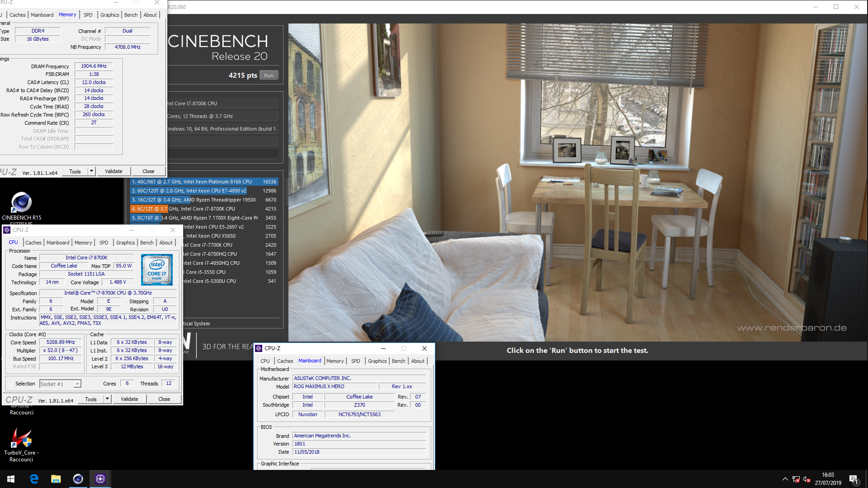This screenshot has width=868, height=488.
Task: Switch to SPD tab in Memory window
Action: [x=88, y=15]
